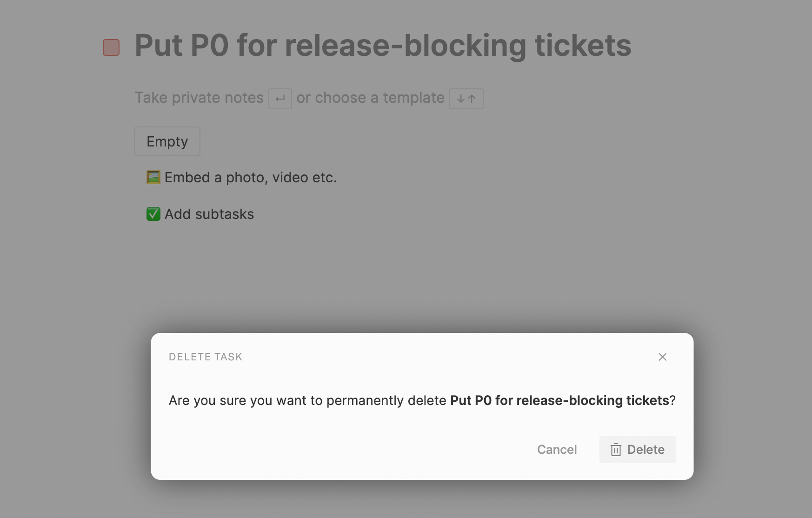Image resolution: width=812 pixels, height=518 pixels.
Task: Click the down/up arrow keys icon
Action: (x=466, y=99)
